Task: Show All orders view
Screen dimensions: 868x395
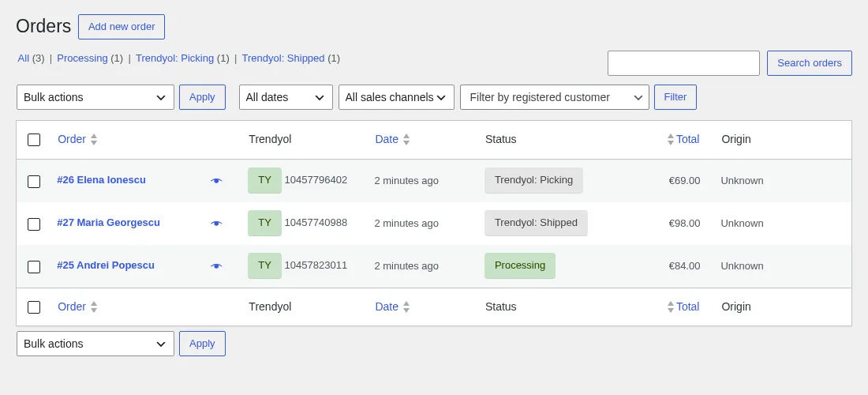Action: pyautogui.click(x=23, y=58)
